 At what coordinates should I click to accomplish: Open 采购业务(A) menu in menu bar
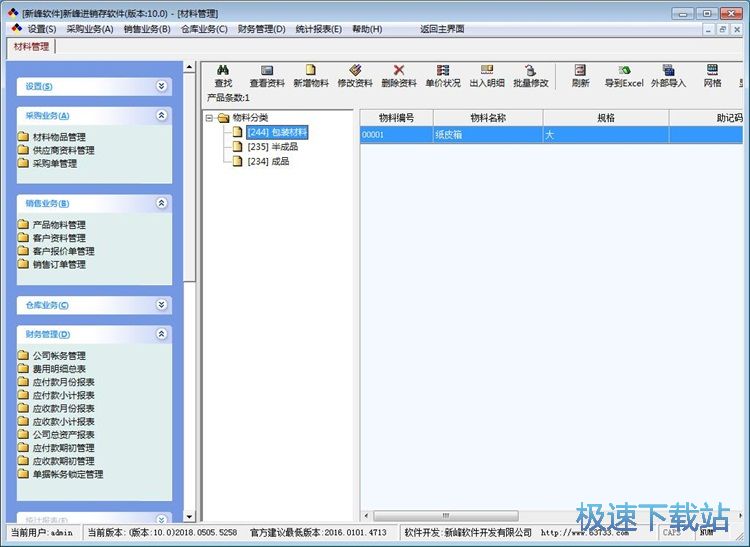tap(90, 29)
